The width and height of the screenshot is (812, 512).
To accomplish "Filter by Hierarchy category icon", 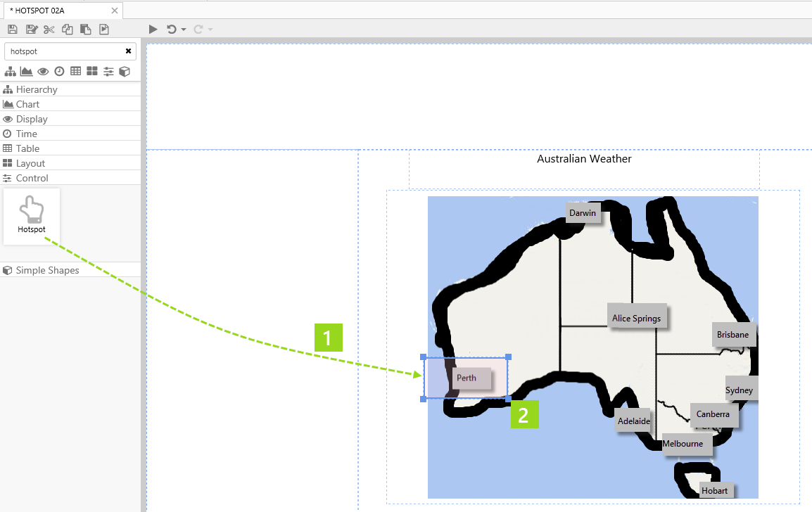I will [10, 71].
